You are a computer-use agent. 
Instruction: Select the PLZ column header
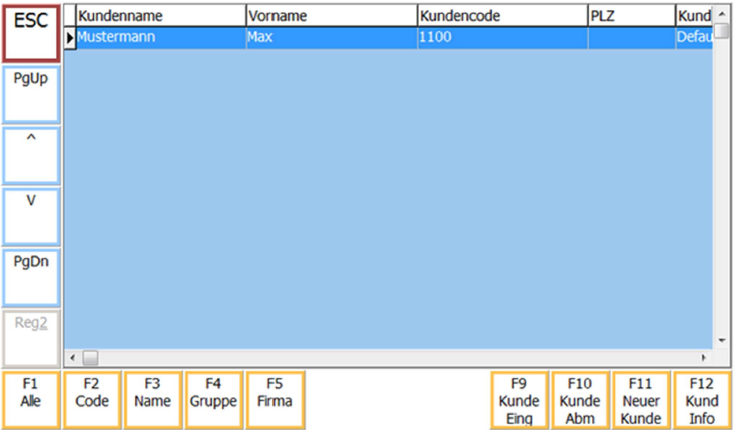[630, 16]
